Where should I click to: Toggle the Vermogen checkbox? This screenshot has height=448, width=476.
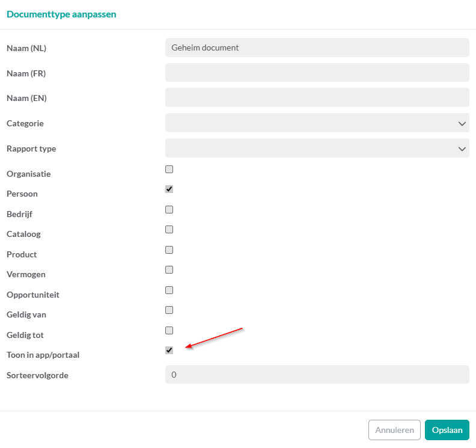pos(169,269)
